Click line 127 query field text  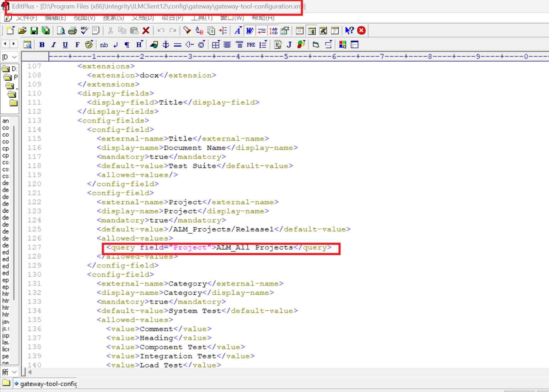coord(219,247)
